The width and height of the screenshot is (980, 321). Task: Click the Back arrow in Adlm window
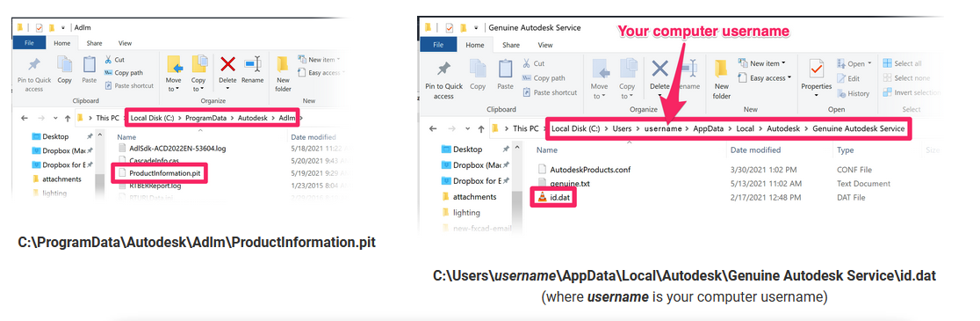tap(24, 118)
